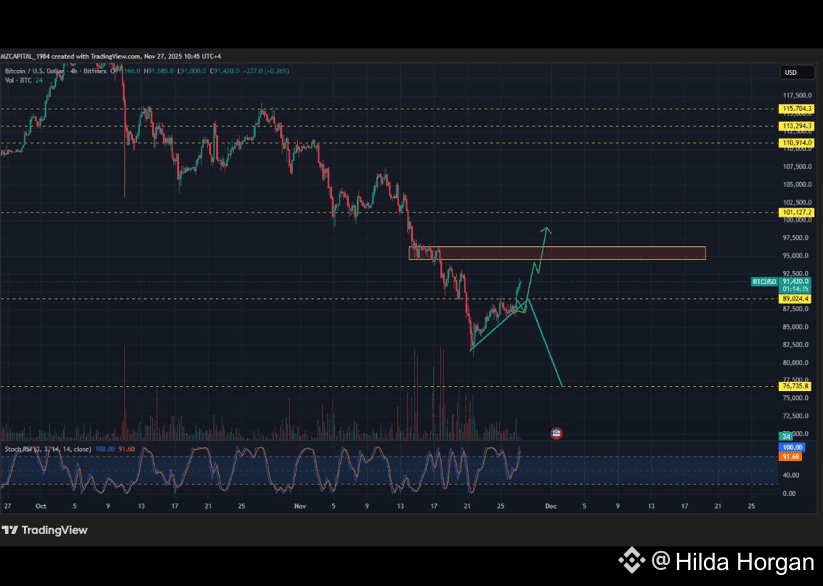Select the Bitcoin / U.S. Dollar symbol title
Screen dimensions: 823x586
(x=36, y=71)
